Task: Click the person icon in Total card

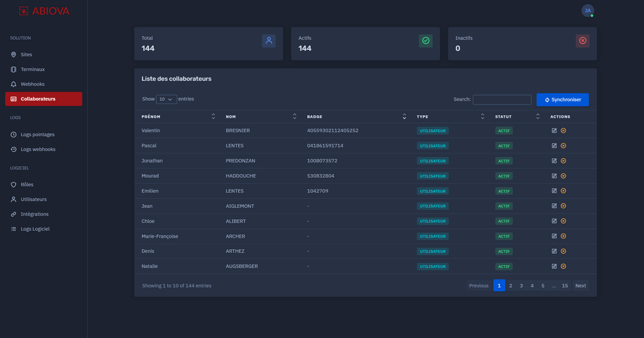Action: pyautogui.click(x=268, y=41)
